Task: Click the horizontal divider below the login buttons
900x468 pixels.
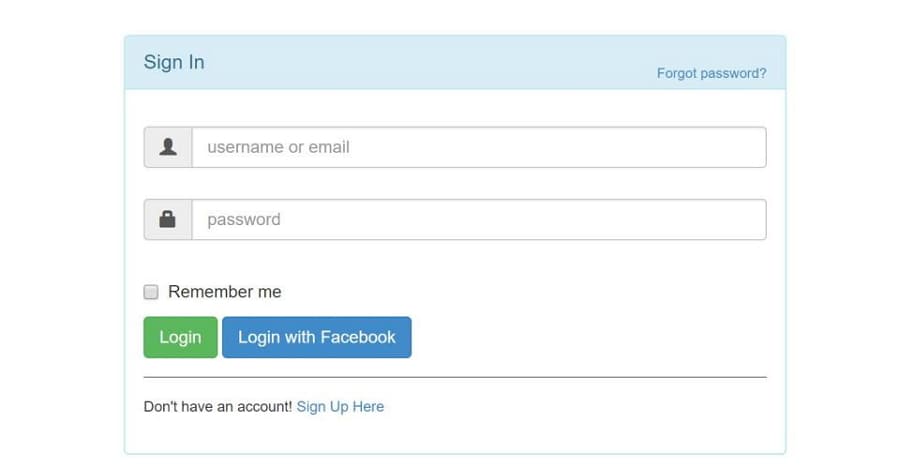Action: [455, 377]
